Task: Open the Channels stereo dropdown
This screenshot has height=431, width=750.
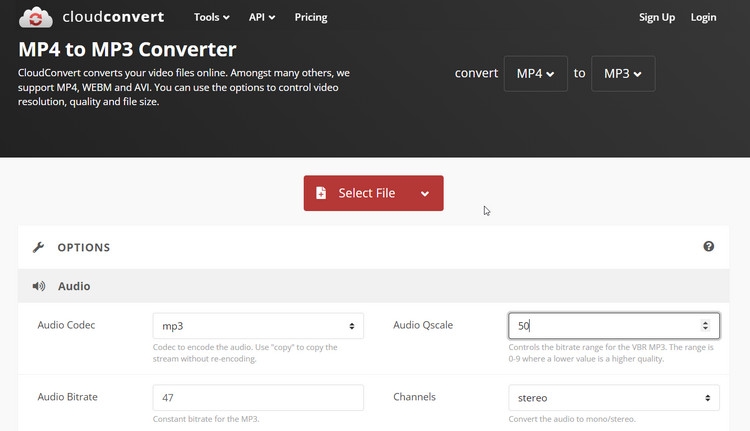Action: (x=614, y=398)
